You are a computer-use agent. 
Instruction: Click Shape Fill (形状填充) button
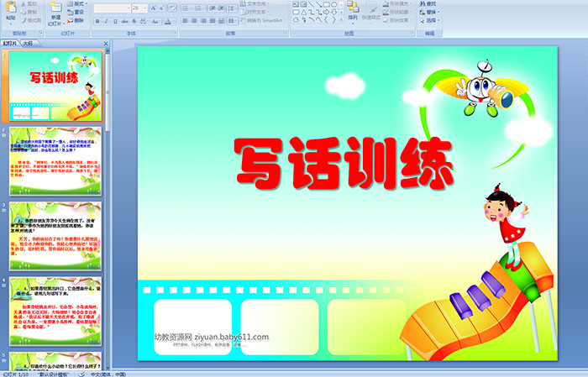pyautogui.click(x=398, y=3)
